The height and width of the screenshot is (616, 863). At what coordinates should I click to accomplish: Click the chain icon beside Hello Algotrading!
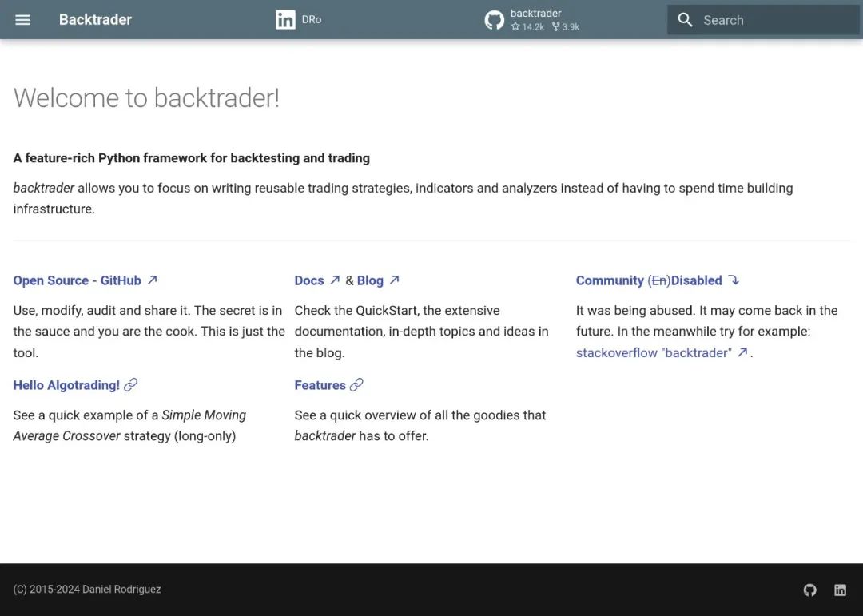(130, 384)
